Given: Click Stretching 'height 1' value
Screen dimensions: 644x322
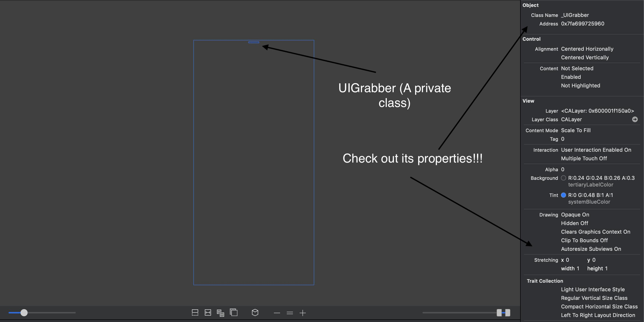Looking at the screenshot, I should tap(597, 268).
